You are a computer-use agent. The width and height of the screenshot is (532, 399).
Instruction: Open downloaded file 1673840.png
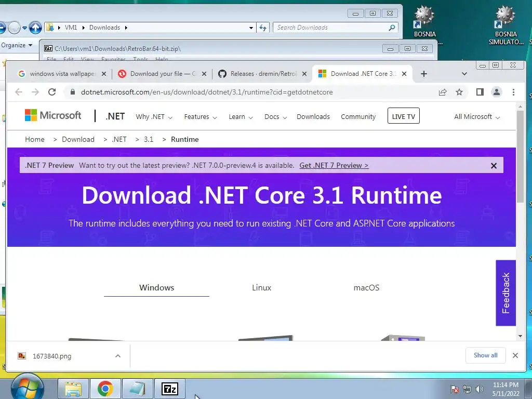[52, 356]
